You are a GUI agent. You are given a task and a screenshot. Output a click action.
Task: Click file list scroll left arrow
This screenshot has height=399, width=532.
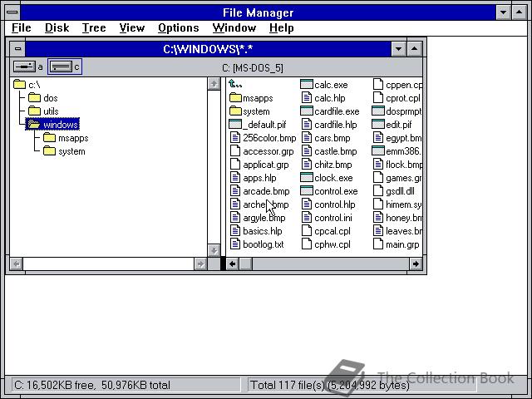tap(233, 264)
